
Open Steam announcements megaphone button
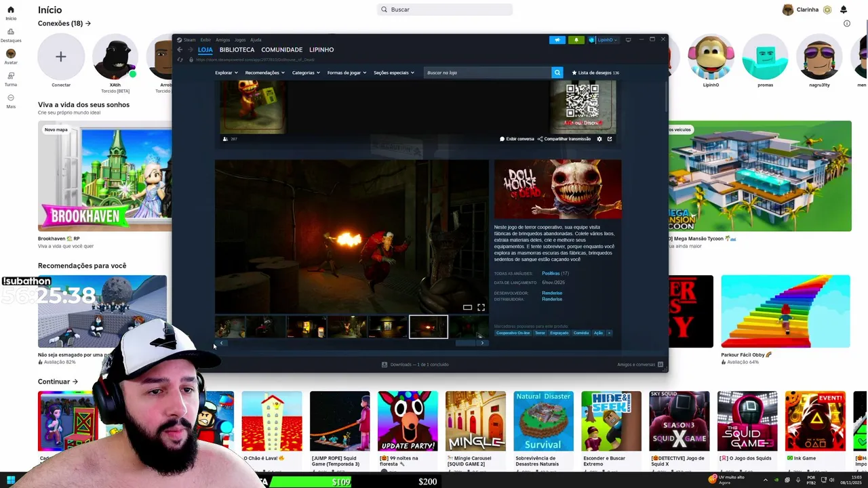(x=557, y=40)
